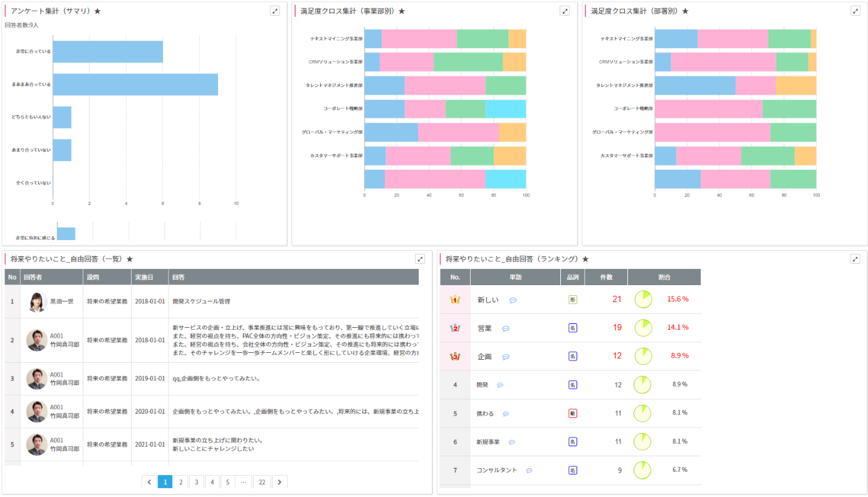Click the 回答者 column header
Viewport: 868px width, 497px height.
pos(51,277)
